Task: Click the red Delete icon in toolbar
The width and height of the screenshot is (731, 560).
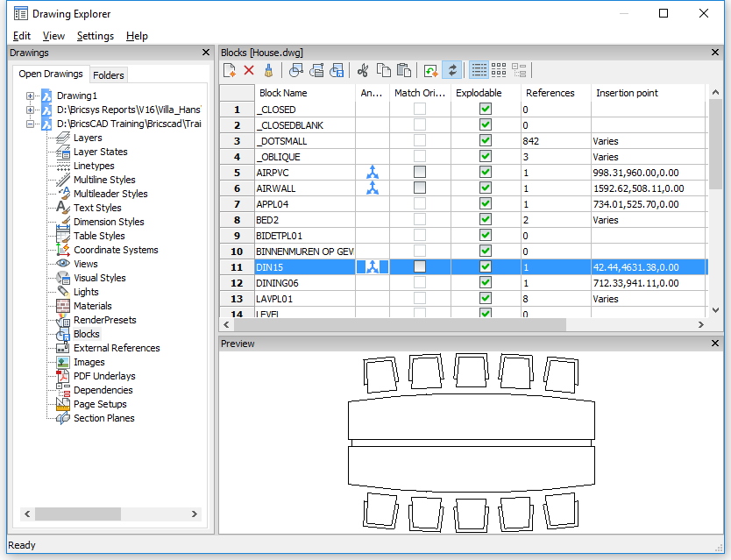Action: (249, 70)
